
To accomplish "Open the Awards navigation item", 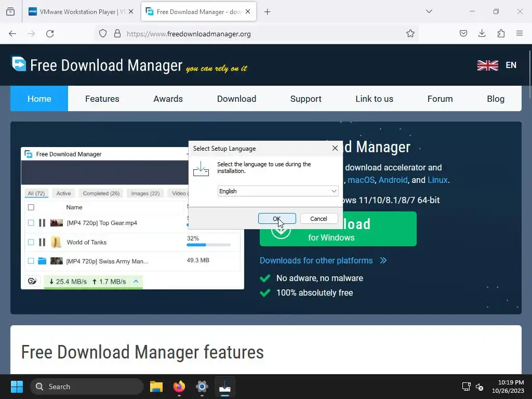I will pos(168,99).
